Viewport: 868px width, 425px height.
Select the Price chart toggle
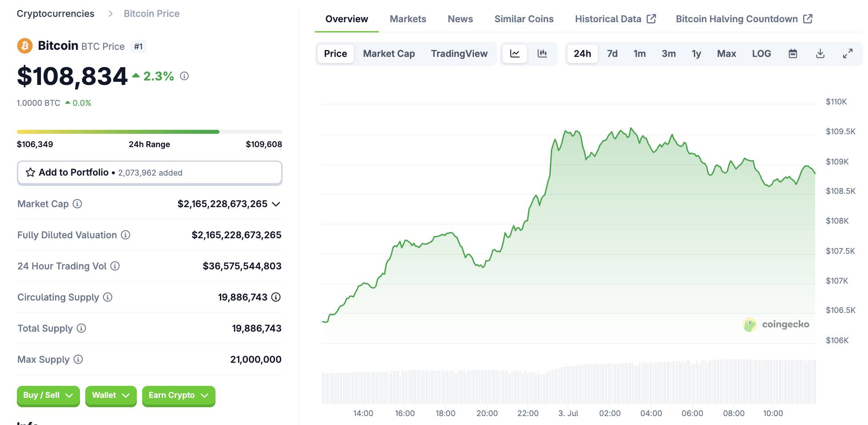335,54
